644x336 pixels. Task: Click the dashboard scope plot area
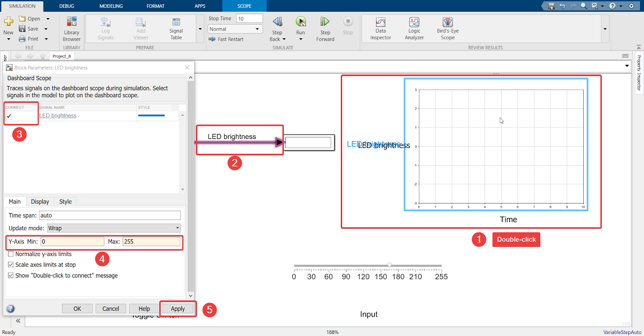click(x=501, y=146)
